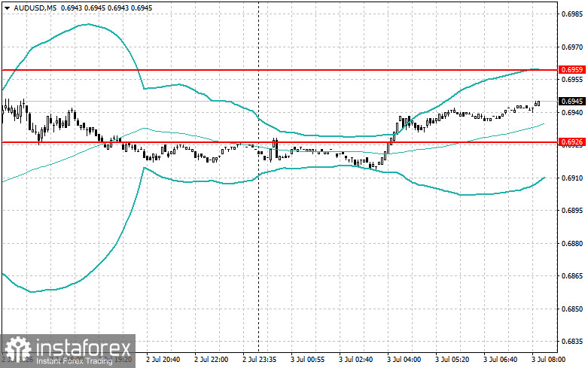
Task: Click the dropdown triangle beside AUDUSD,M5
Action: [7, 8]
